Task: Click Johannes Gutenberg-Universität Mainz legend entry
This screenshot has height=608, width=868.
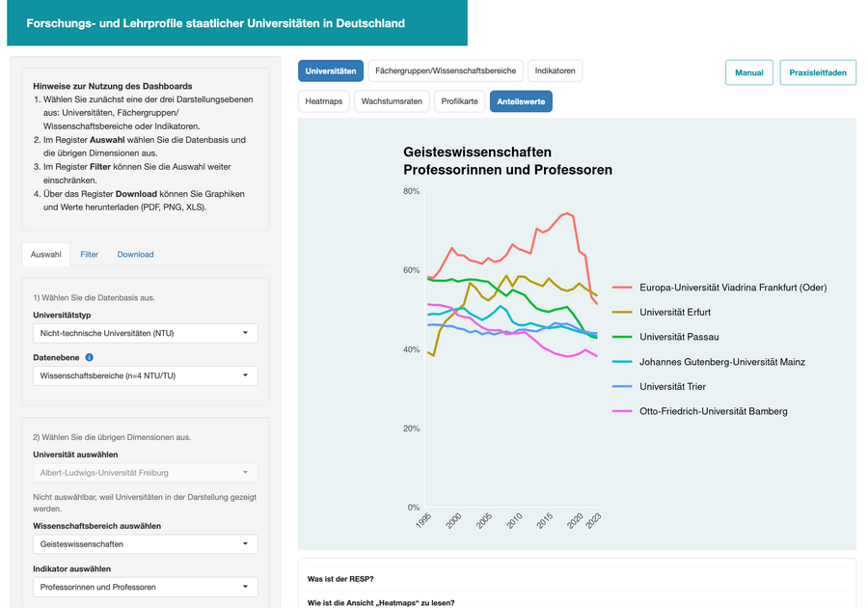Action: [x=709, y=362]
